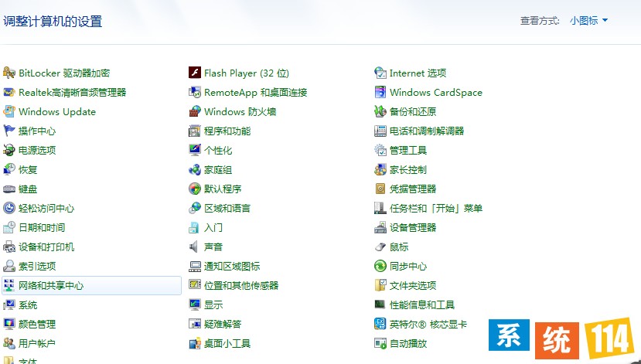Open the 备份和还原 icon
The height and width of the screenshot is (364, 641).
pyautogui.click(x=380, y=111)
